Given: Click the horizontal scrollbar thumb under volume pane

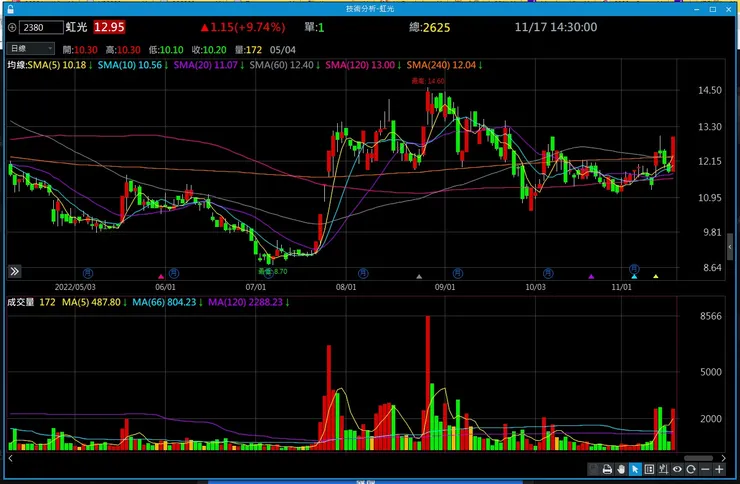Looking at the screenshot, I should coord(698,458).
